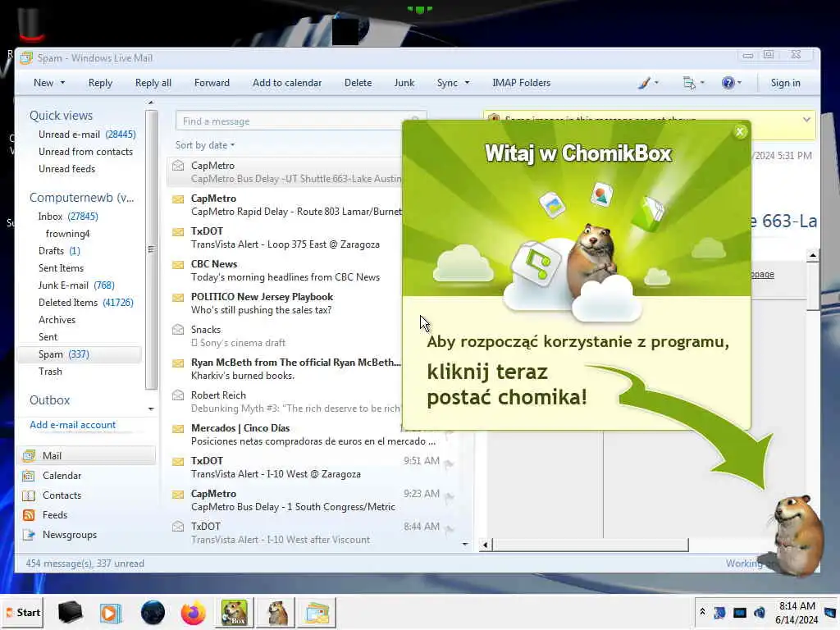Select Unread feeds view
This screenshot has width=840, height=630.
click(67, 169)
